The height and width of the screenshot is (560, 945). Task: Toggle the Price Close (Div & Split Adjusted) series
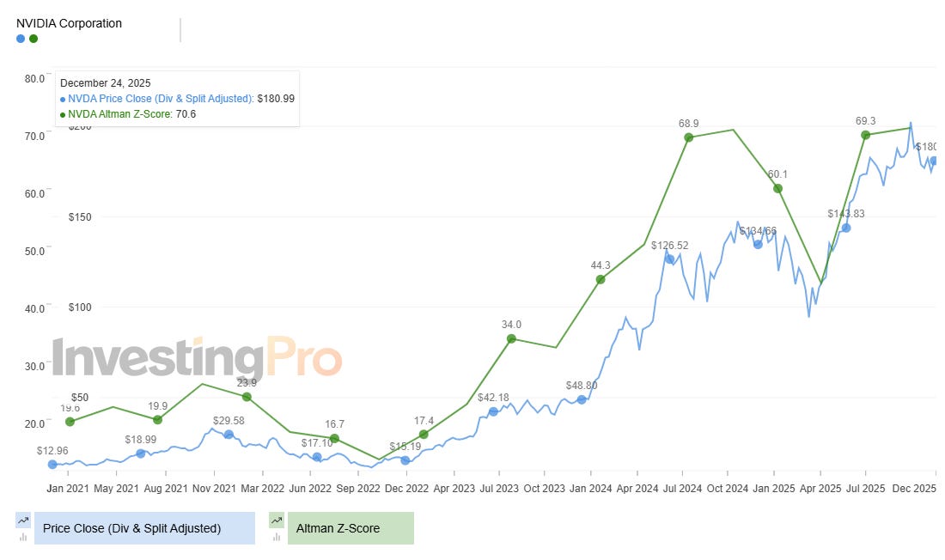pyautogui.click(x=144, y=529)
